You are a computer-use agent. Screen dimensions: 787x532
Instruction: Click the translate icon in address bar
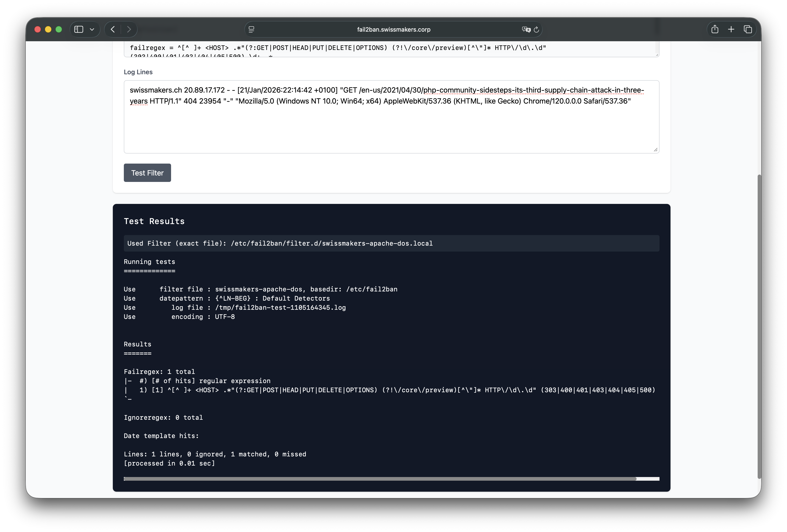pos(526,30)
